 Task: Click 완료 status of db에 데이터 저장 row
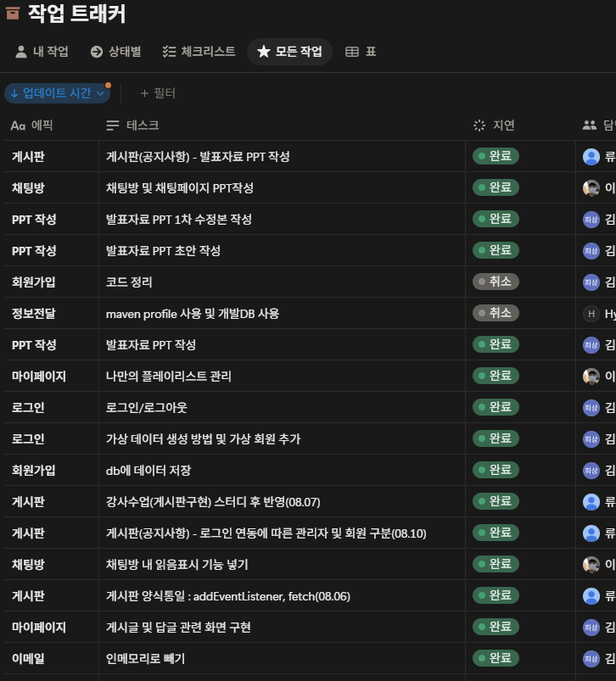[496, 470]
